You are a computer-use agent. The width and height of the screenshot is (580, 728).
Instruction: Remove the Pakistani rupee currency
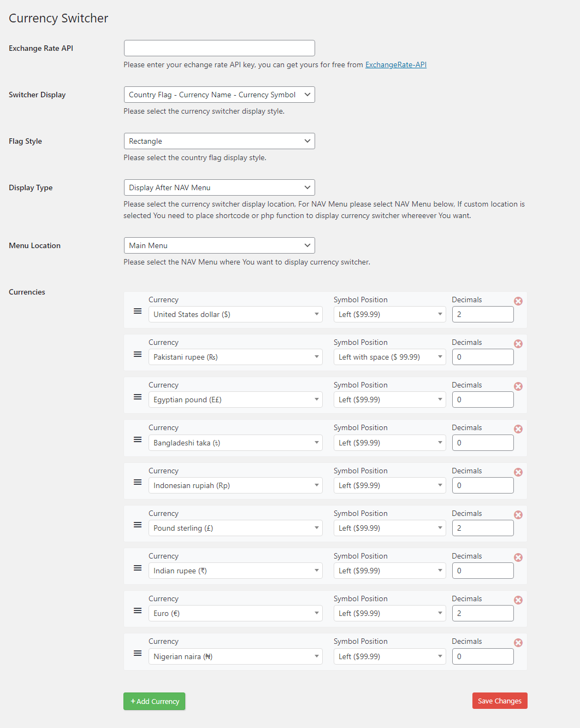518,343
